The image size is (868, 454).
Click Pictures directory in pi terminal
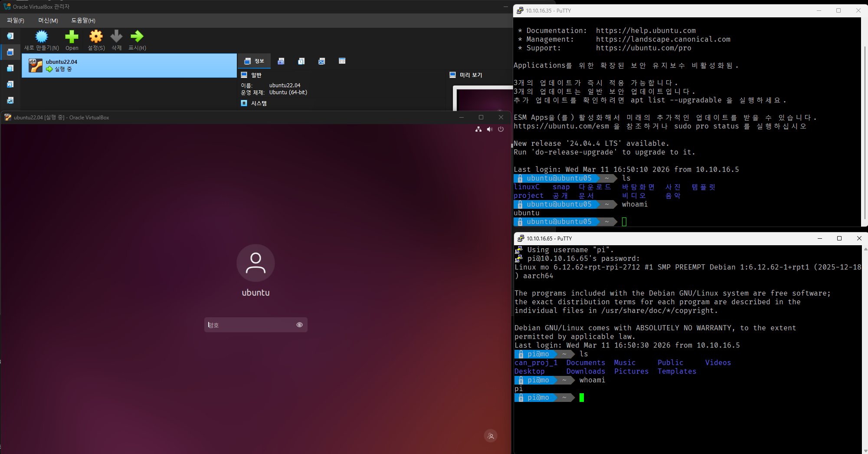click(631, 371)
